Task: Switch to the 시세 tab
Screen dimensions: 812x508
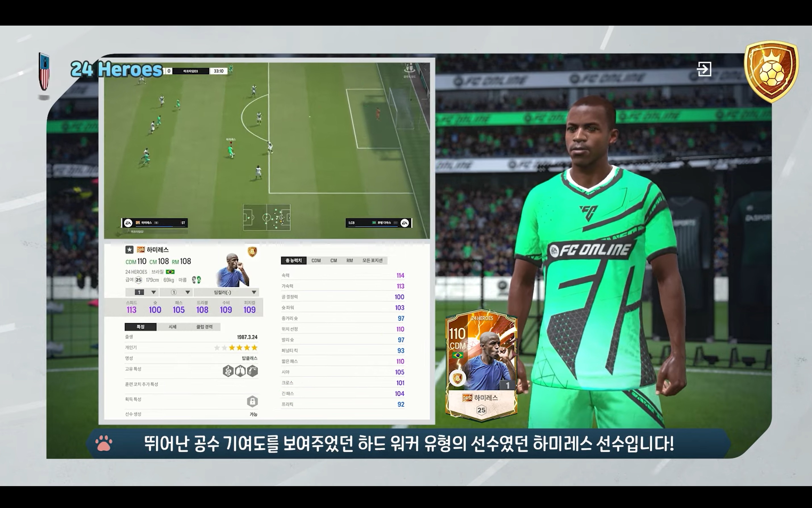Action: (172, 327)
